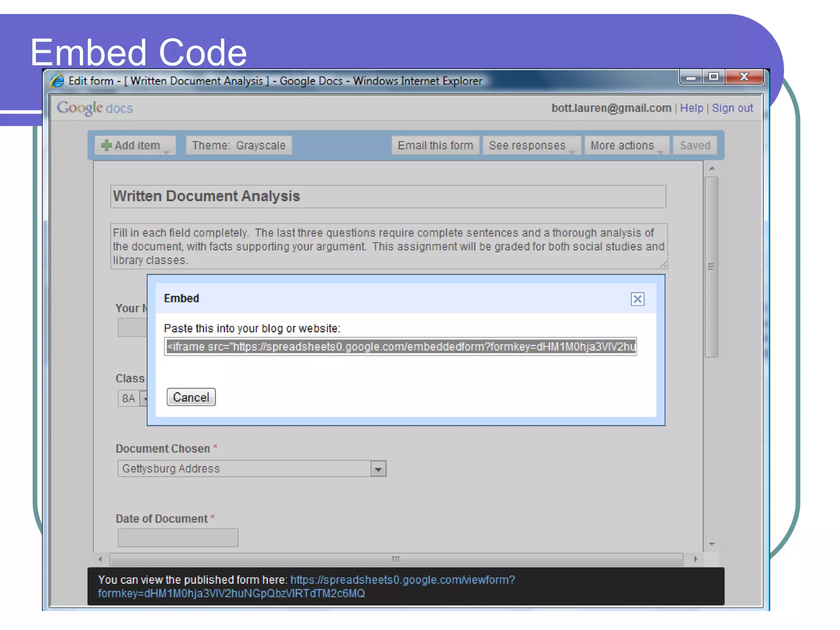The width and height of the screenshot is (840, 630).
Task: Maximize the Internet Explorer window
Action: (x=714, y=77)
